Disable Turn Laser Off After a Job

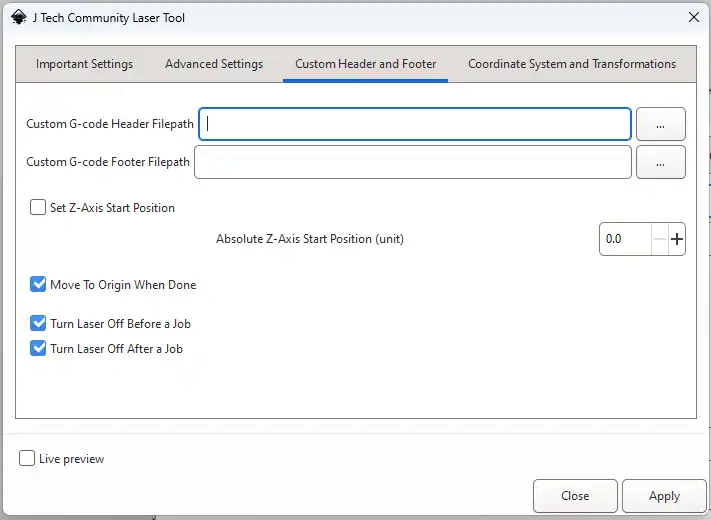(x=38, y=348)
